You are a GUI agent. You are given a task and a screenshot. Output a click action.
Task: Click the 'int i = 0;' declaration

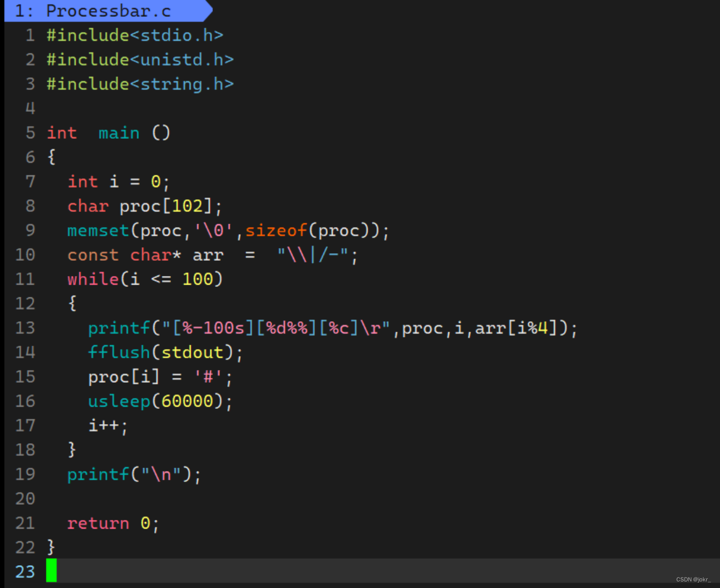[x=119, y=182]
